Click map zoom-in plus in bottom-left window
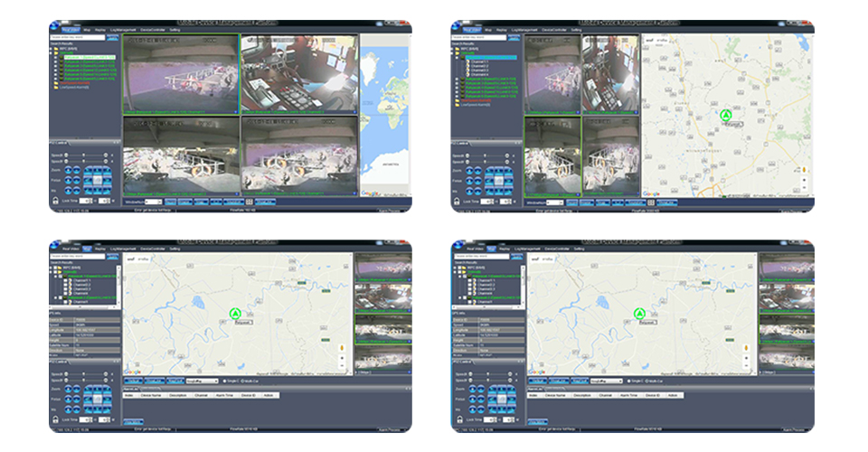This screenshot has height=452, width=868. [342, 357]
